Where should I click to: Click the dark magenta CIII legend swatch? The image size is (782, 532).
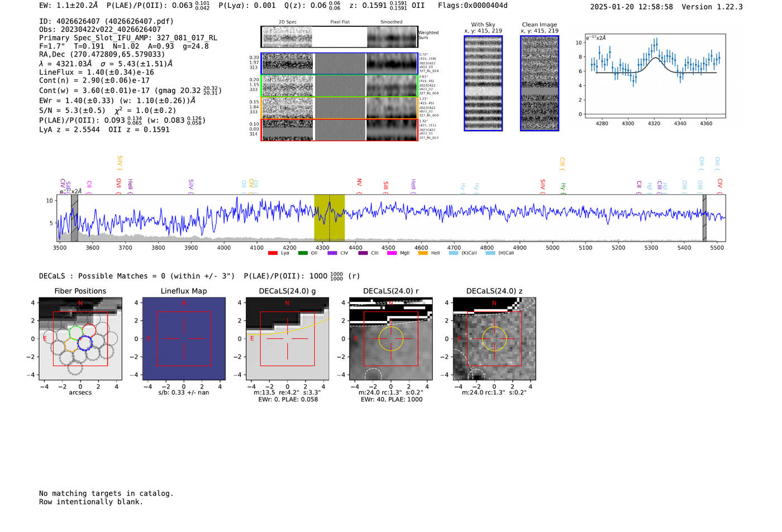click(363, 253)
